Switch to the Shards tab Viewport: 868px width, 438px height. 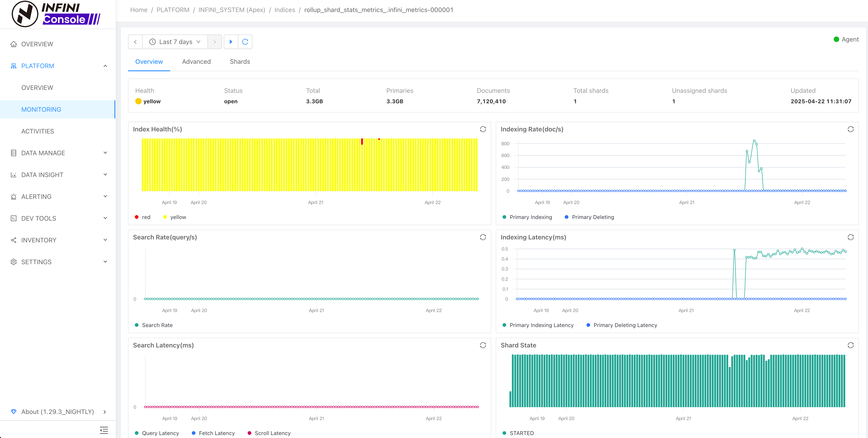(239, 62)
